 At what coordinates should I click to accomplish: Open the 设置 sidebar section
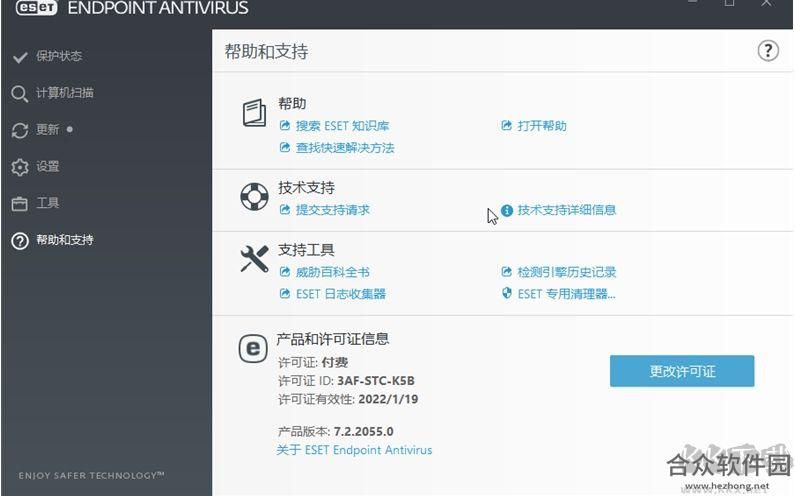47,166
